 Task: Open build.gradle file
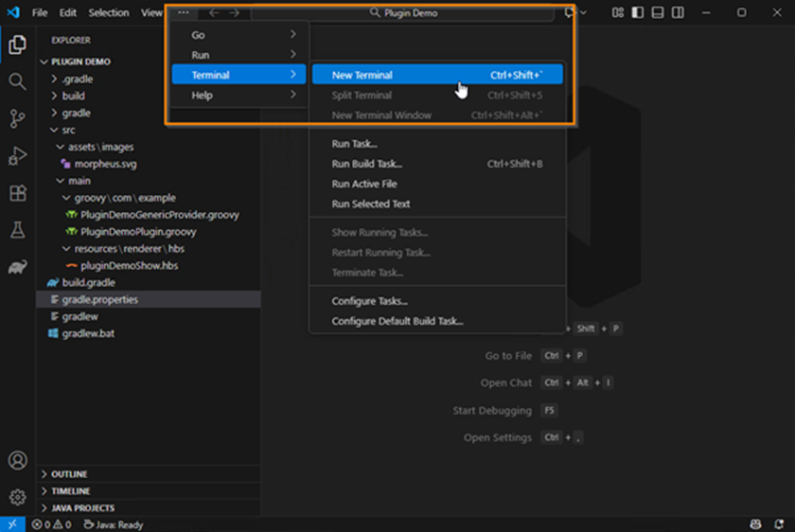tap(149, 282)
